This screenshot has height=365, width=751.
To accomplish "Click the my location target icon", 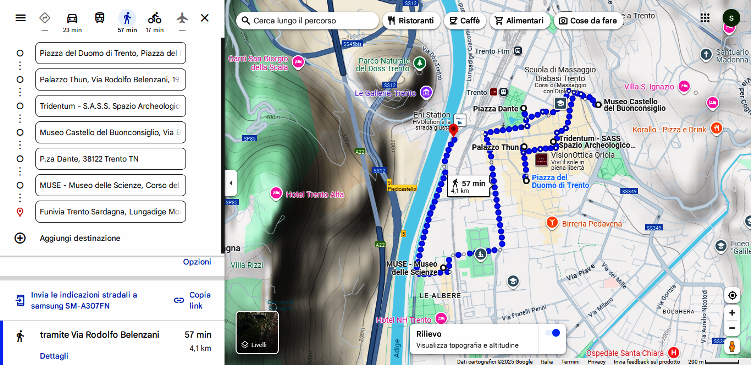I will [732, 296].
